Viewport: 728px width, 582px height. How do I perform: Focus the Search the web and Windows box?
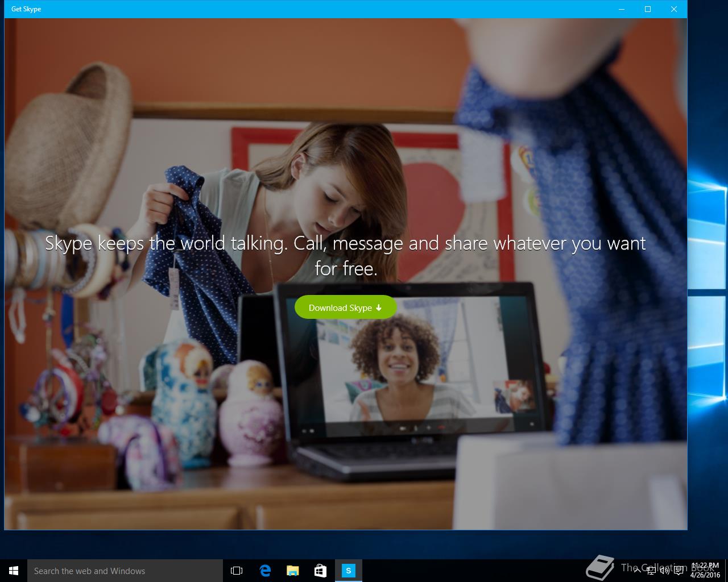point(125,571)
